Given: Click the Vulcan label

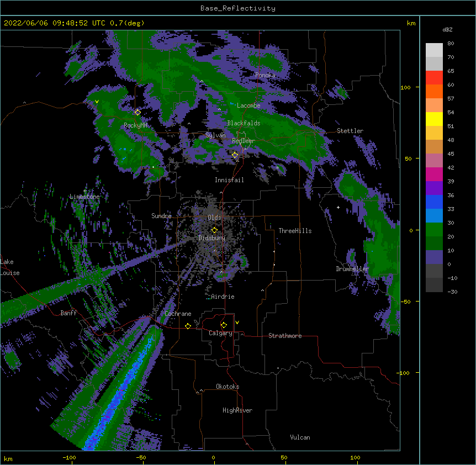Looking at the screenshot, I should (300, 437).
